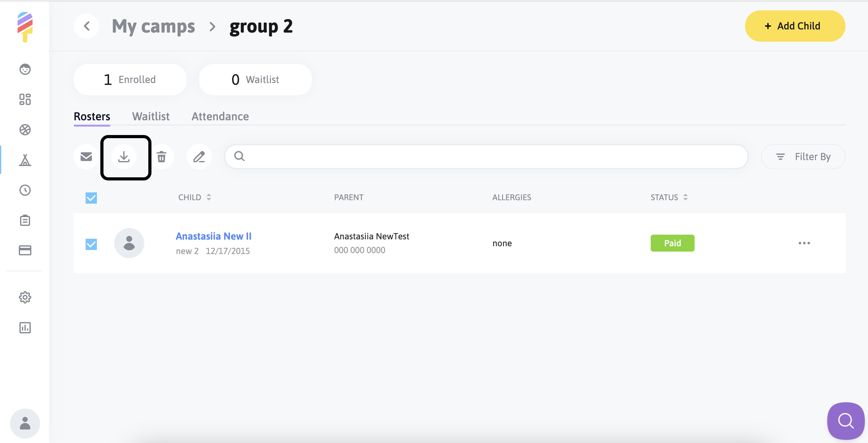Open the reports chart sidebar icon

(25, 327)
